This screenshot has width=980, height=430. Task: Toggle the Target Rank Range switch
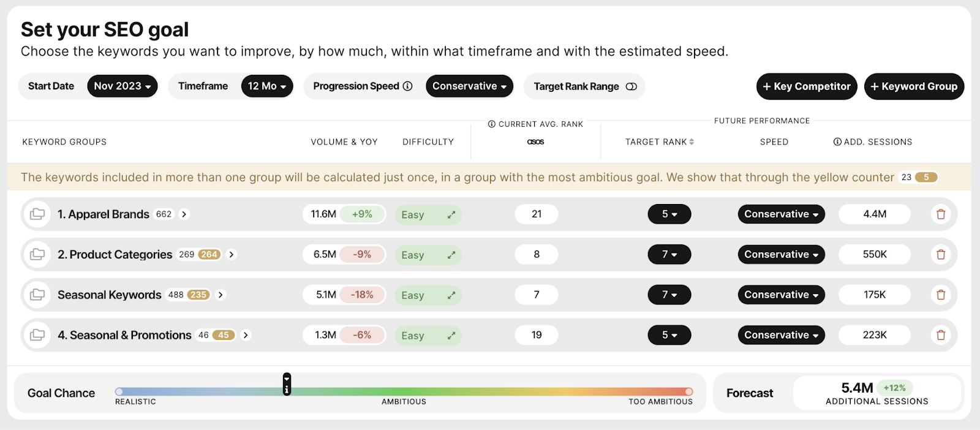[x=631, y=87]
